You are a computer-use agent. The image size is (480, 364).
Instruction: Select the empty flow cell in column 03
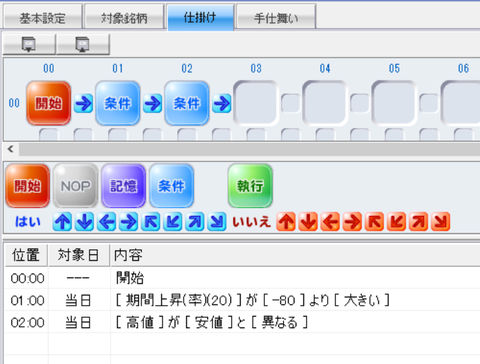(x=256, y=103)
